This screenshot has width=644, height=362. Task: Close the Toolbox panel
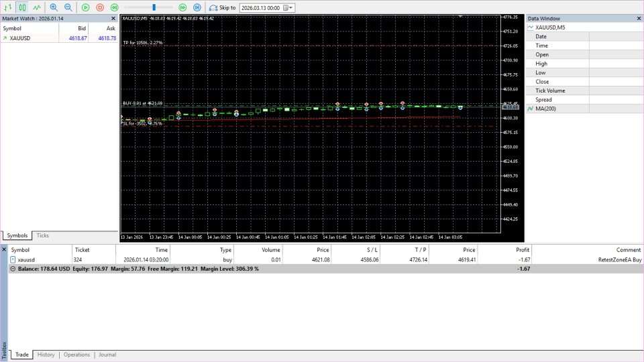[4, 249]
